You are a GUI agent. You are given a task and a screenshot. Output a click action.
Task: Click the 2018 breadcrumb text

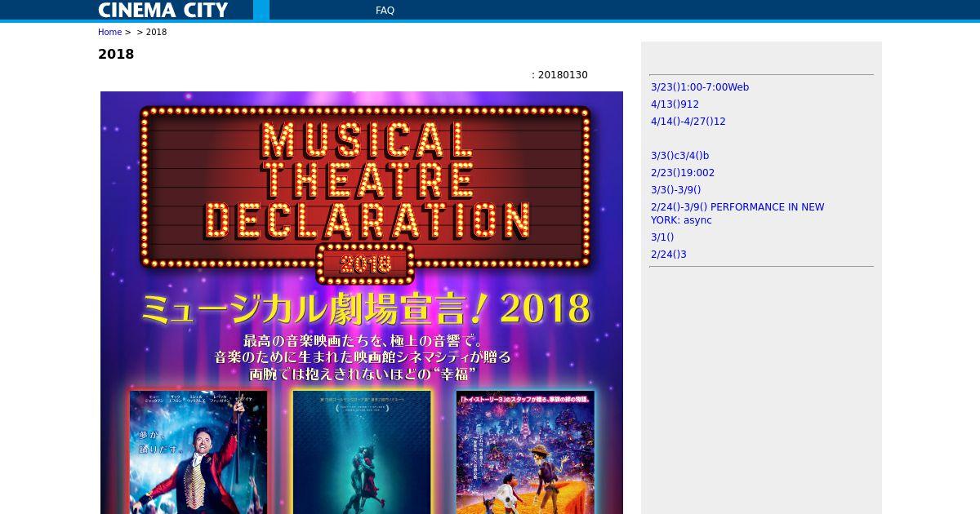[x=156, y=33]
